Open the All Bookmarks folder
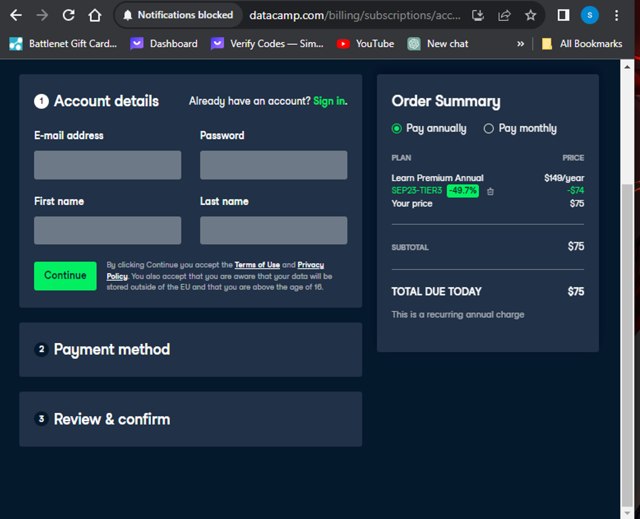The height and width of the screenshot is (519, 640). 582,44
